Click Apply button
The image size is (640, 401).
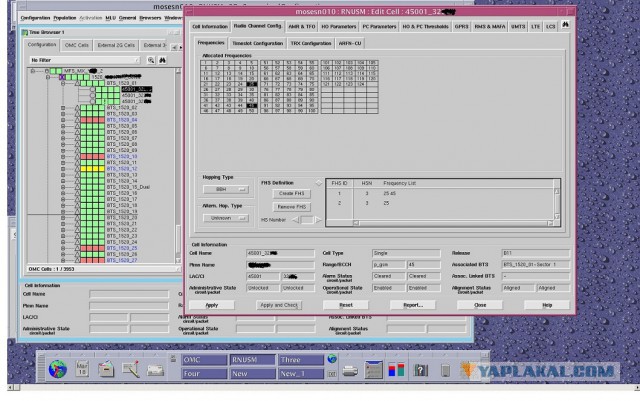tap(212, 305)
